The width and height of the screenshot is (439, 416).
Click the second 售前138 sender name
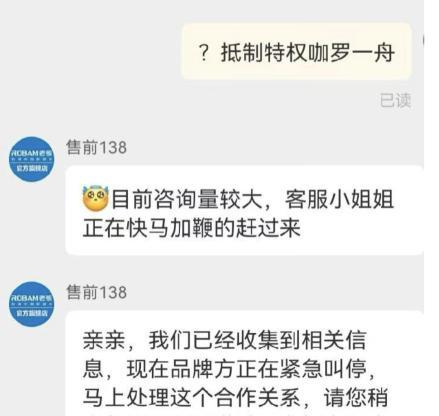click(96, 292)
